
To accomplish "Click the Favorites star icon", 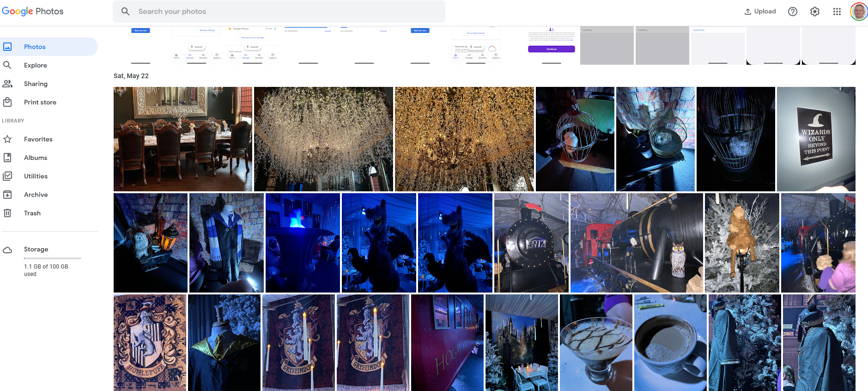I will pos(7,139).
